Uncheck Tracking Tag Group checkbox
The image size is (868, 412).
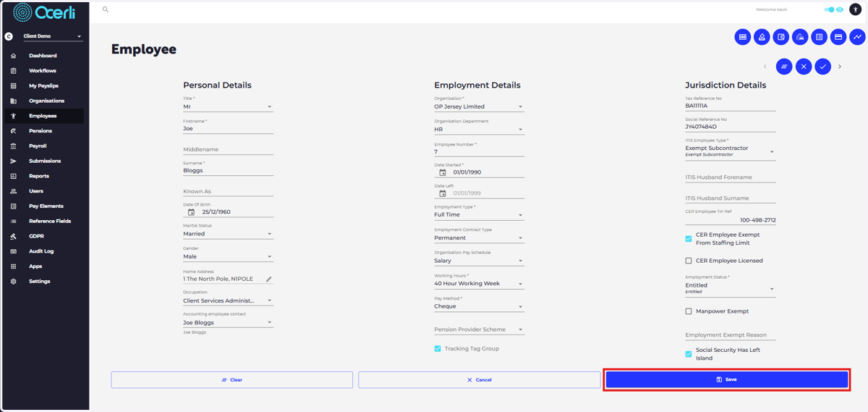click(x=438, y=348)
